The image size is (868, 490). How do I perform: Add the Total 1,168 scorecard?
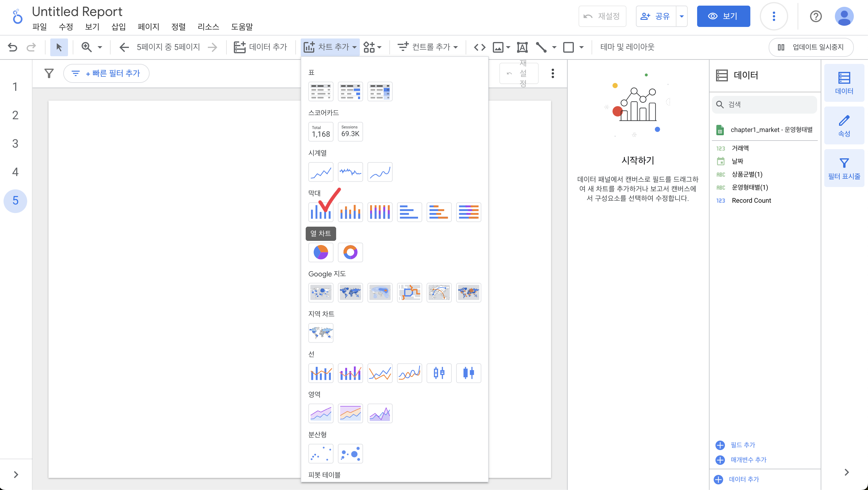coord(320,131)
